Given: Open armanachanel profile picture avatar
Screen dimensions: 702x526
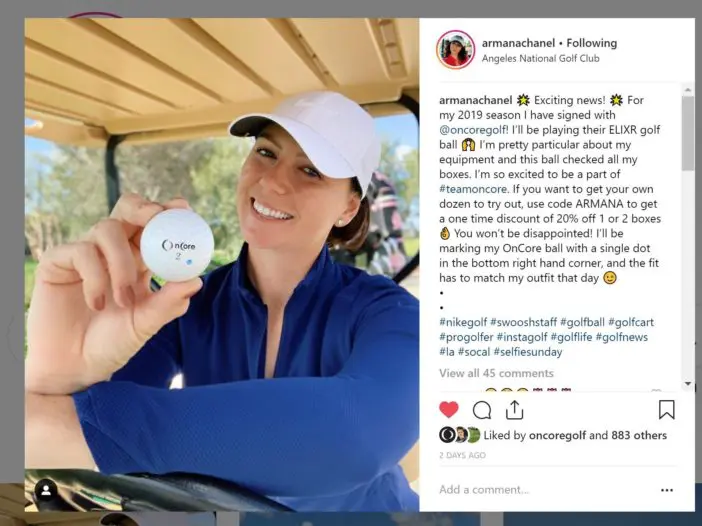Looking at the screenshot, I should click(456, 50).
